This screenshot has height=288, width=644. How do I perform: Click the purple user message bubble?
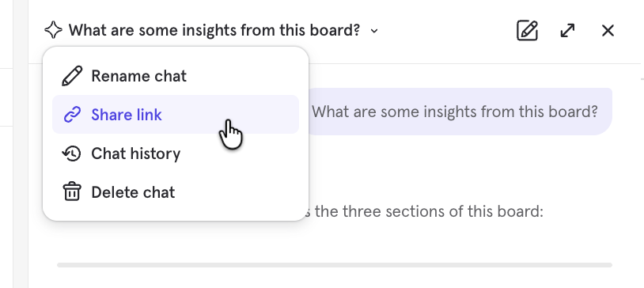tap(456, 112)
